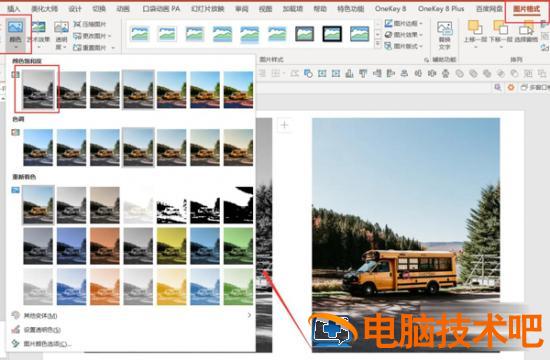Open the 图片效果 picture effects menu
This screenshot has height=360, width=550.
[403, 35]
